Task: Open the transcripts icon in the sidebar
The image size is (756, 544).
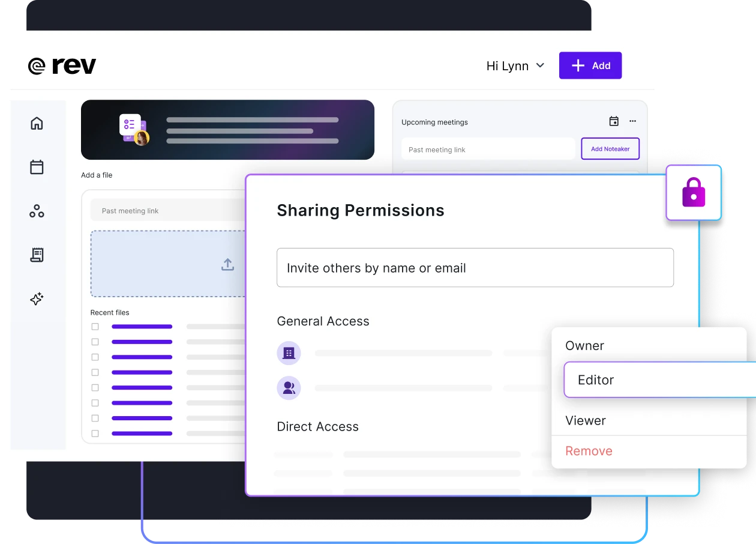Action: coord(37,255)
